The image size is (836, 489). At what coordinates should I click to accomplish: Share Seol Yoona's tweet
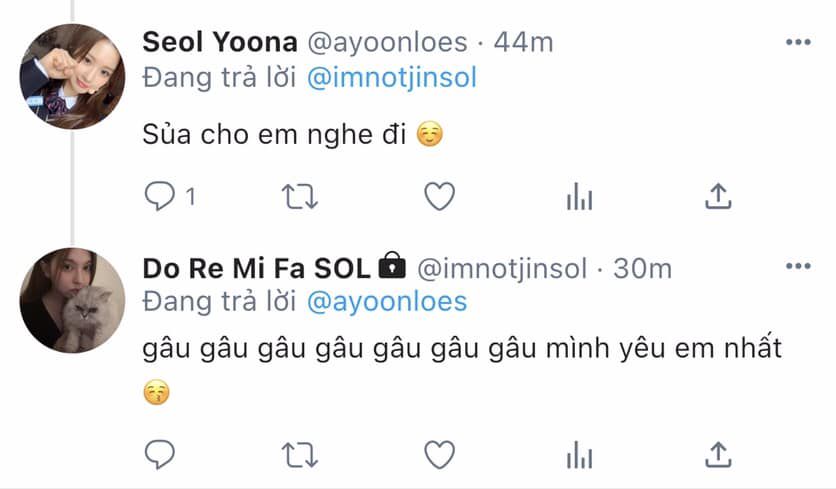(x=718, y=197)
